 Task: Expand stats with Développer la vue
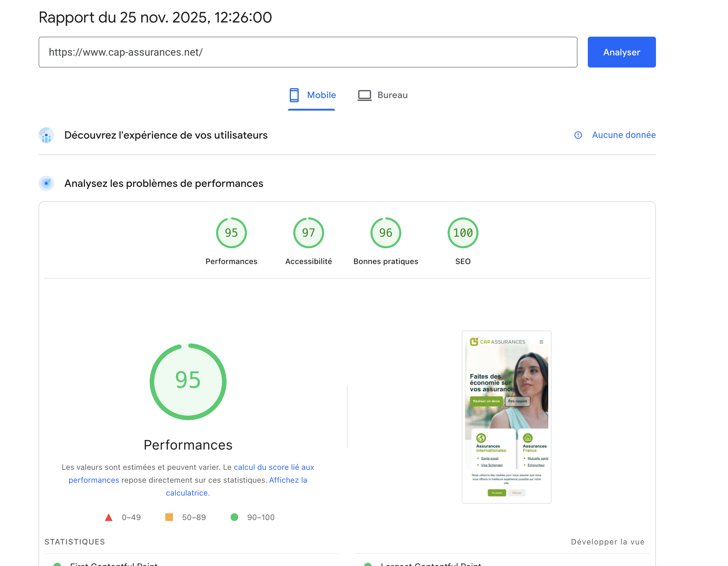(607, 542)
